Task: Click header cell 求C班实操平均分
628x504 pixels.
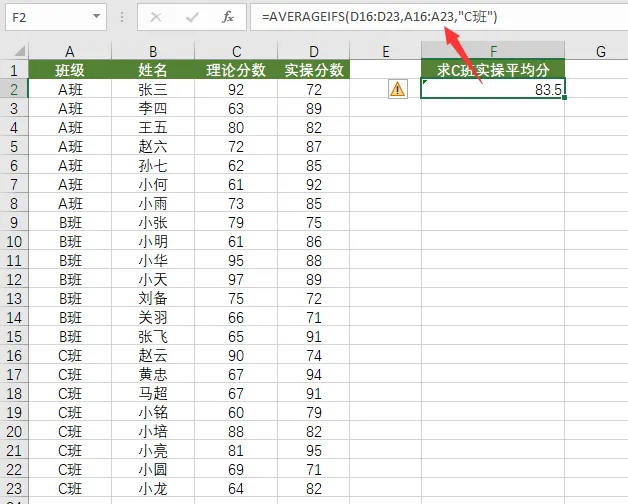Action: (x=493, y=70)
